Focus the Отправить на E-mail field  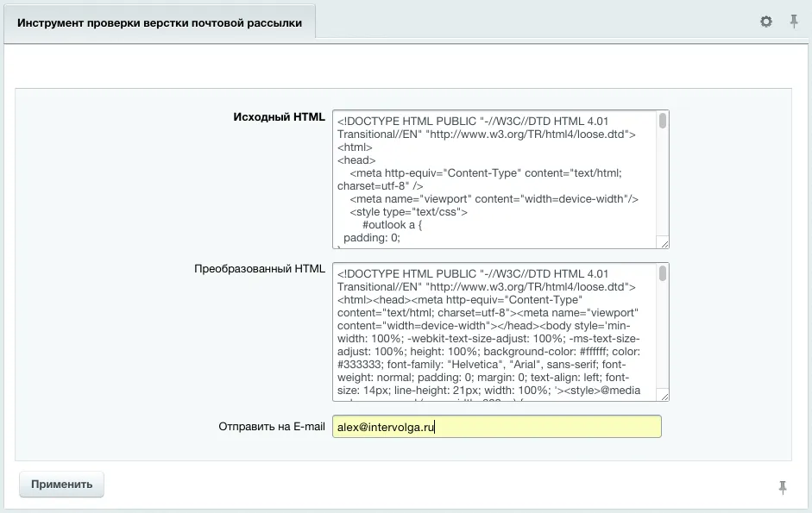[x=496, y=427]
